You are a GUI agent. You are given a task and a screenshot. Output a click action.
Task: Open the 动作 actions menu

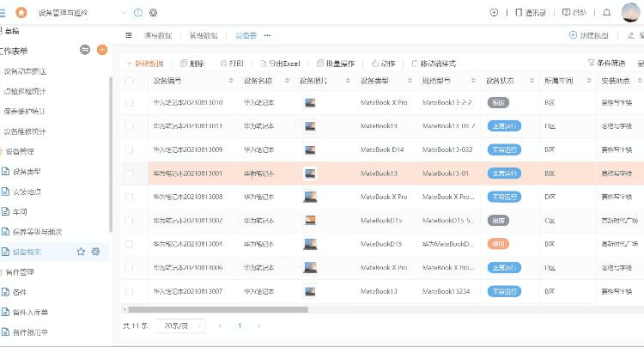(x=383, y=64)
